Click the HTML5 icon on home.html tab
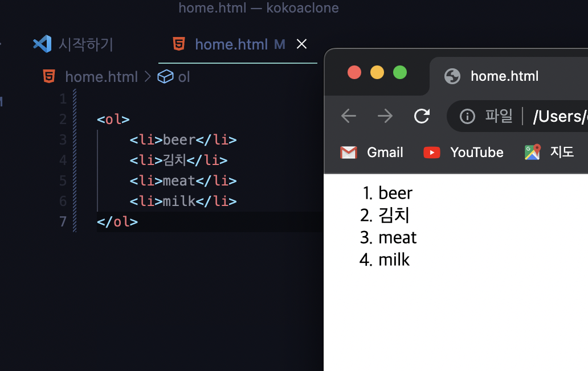This screenshot has height=371, width=588. (x=179, y=44)
